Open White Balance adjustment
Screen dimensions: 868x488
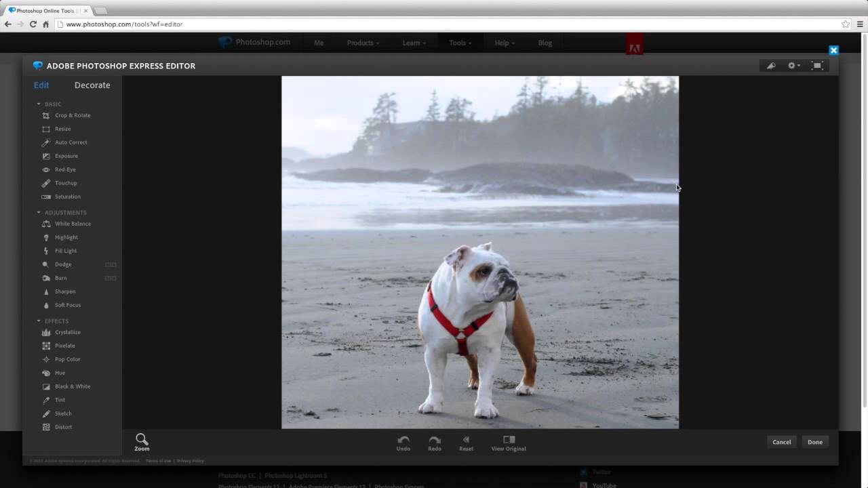[x=66, y=224]
